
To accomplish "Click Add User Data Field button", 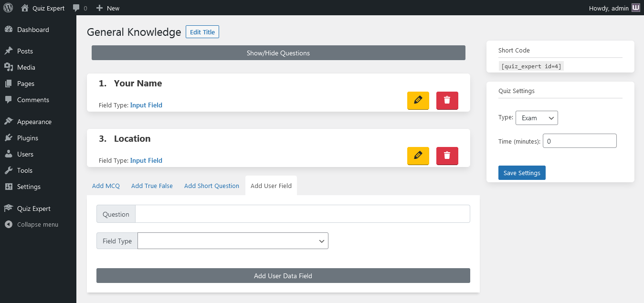I will [283, 276].
